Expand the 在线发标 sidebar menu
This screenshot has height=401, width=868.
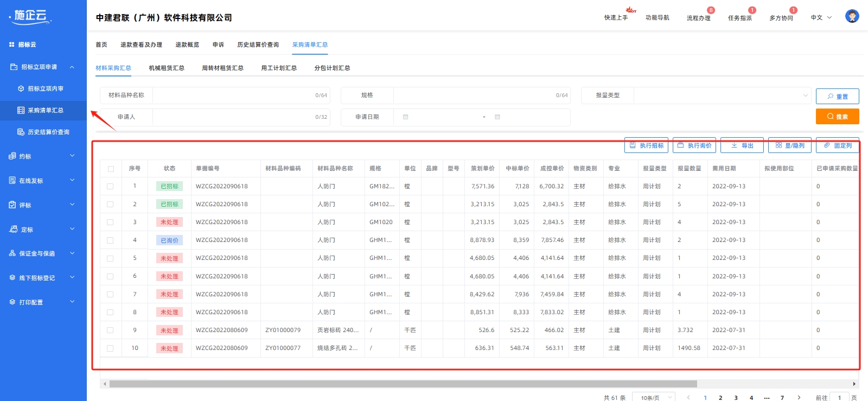[43, 181]
